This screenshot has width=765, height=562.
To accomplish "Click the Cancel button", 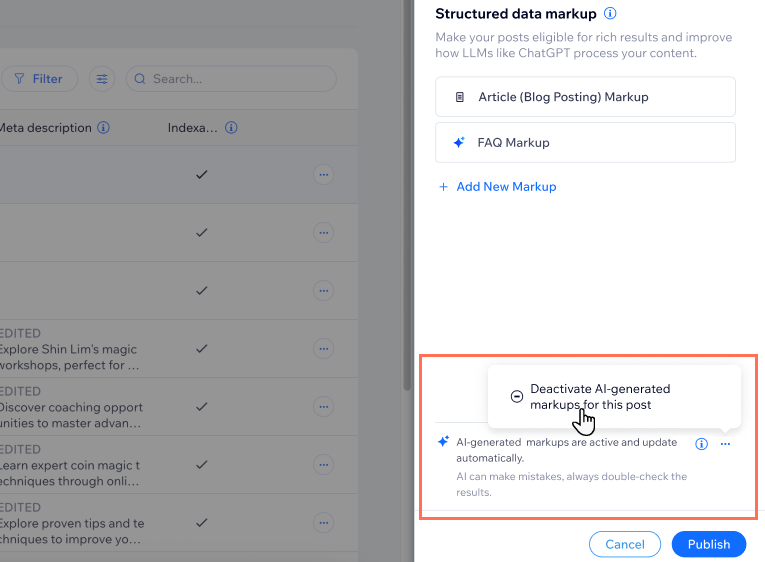I will pyautogui.click(x=625, y=544).
